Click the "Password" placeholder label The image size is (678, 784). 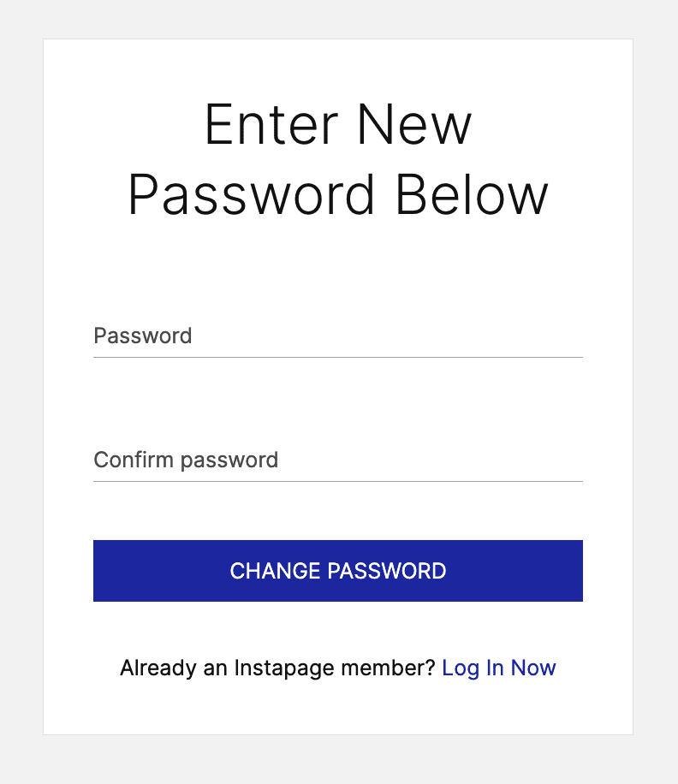coord(143,336)
